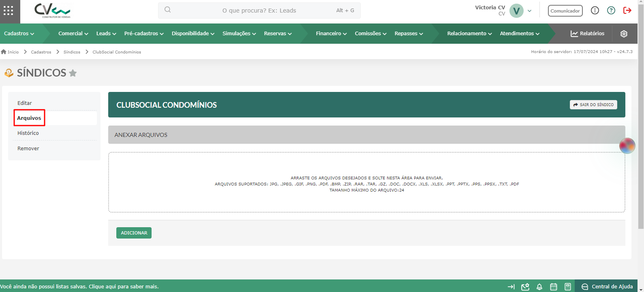Screen dimensions: 644x292
Task: Open the help question mark icon
Action: point(611,11)
